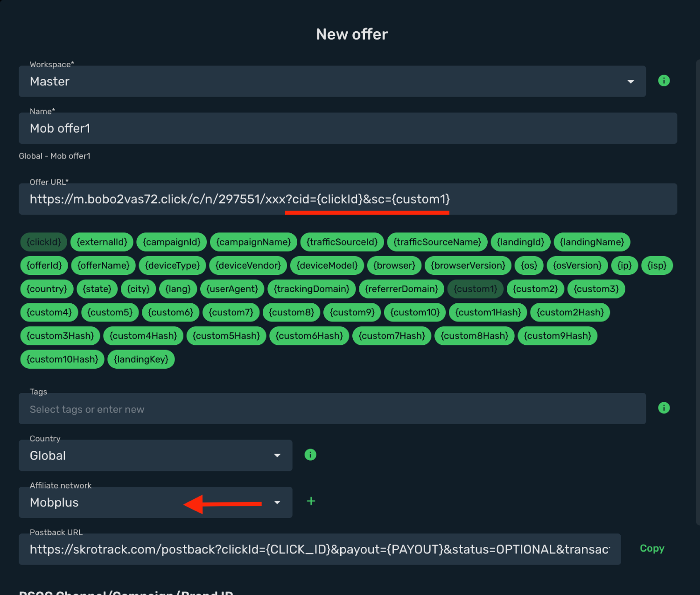Insert the {campaignName} token
The width and height of the screenshot is (700, 595).
pyautogui.click(x=253, y=242)
